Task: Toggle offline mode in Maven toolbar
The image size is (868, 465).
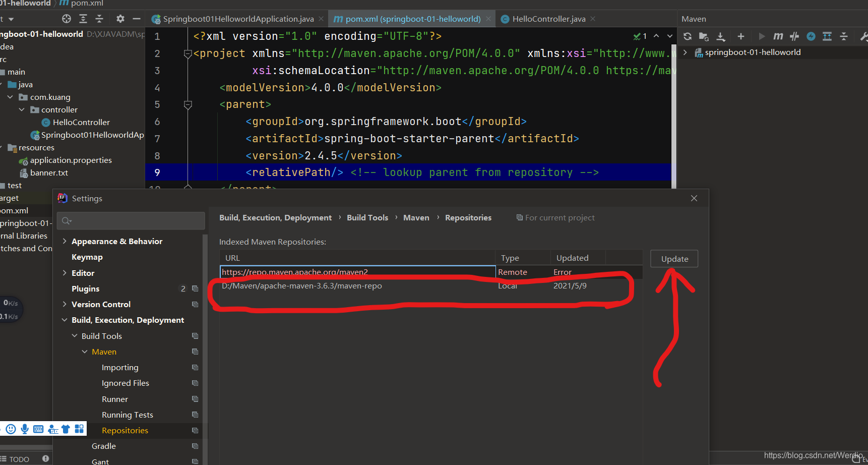Action: [x=795, y=36]
